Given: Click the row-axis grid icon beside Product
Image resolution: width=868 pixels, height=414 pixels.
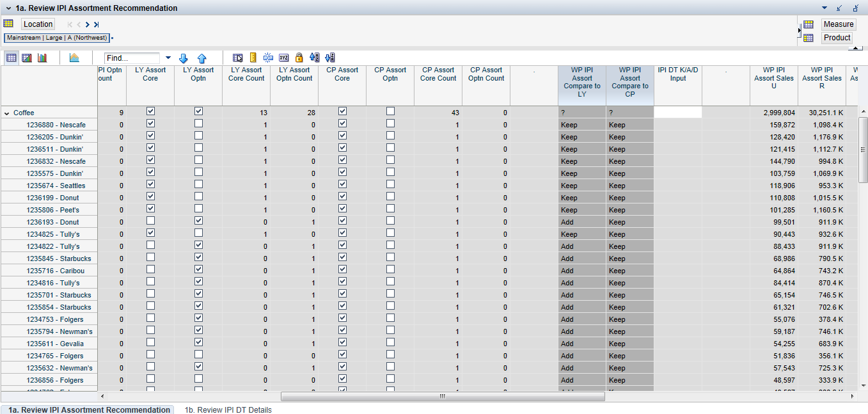Looking at the screenshot, I should (809, 38).
